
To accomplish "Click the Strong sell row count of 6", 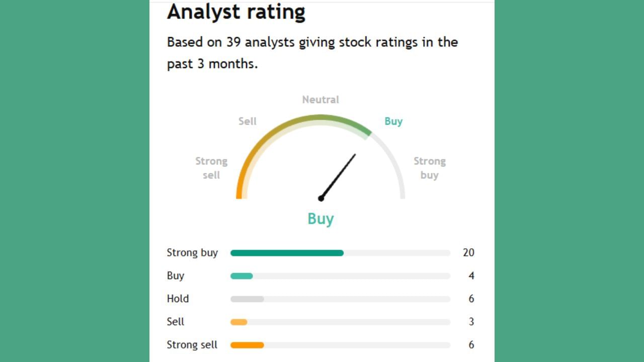I will 471,345.
